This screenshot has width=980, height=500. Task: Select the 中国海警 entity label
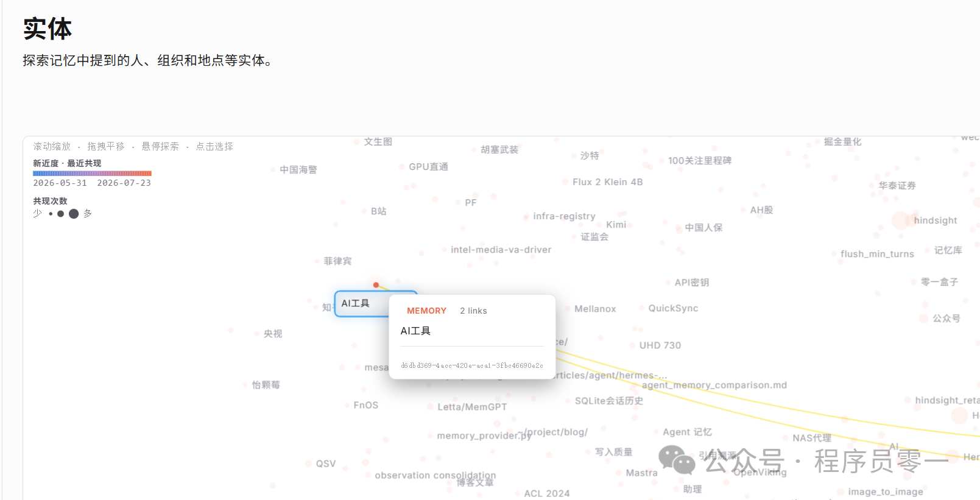tap(298, 170)
